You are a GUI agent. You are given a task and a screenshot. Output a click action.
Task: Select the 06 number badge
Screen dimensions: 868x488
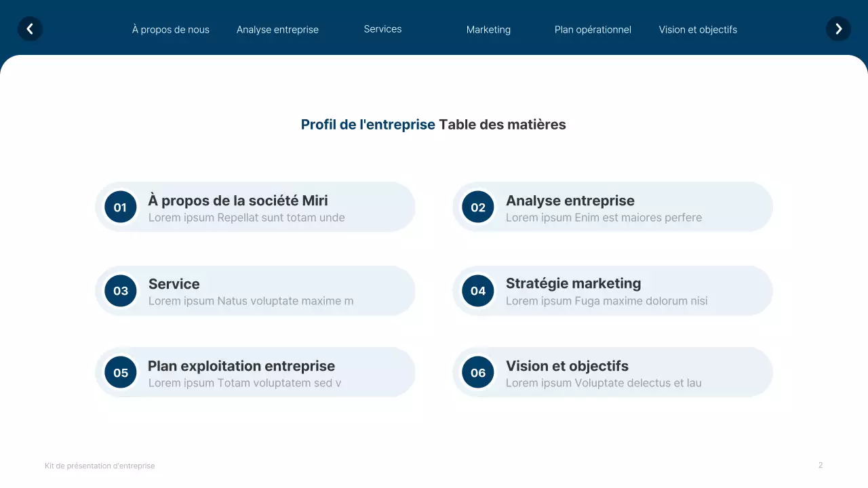click(x=477, y=372)
